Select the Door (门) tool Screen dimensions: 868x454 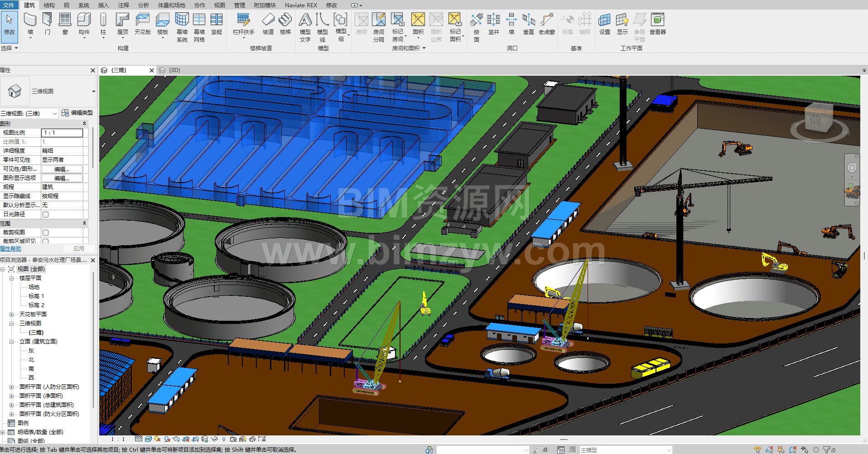[x=48, y=24]
